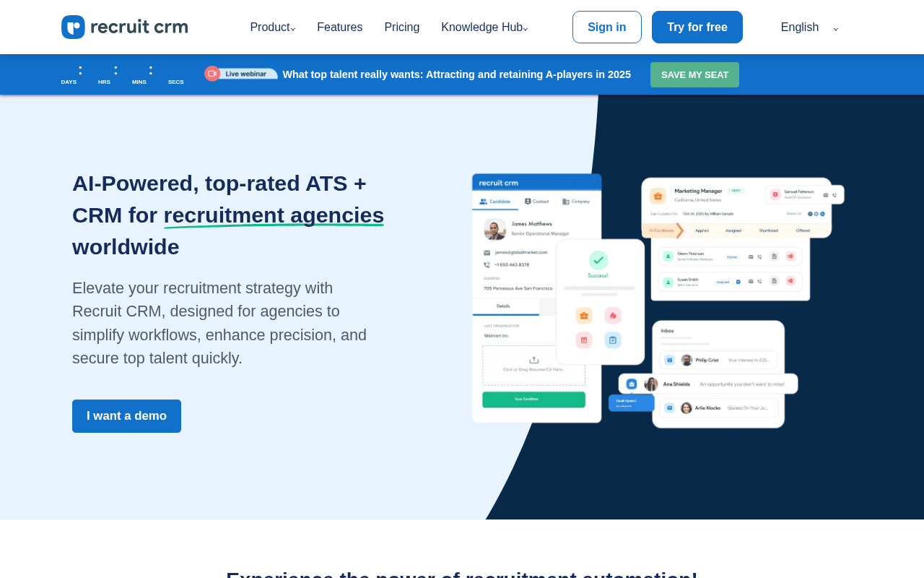
Task: Switch to the Contact tab
Action: point(537,202)
